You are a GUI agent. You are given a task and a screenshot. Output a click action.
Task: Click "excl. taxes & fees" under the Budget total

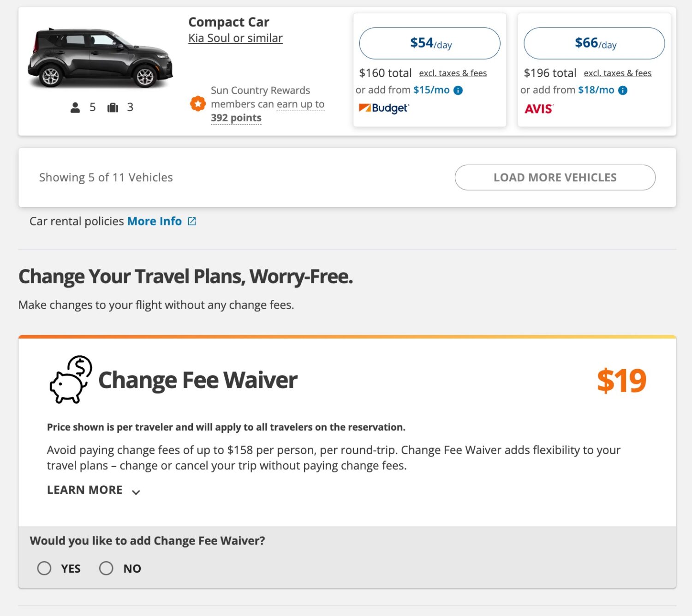tap(453, 72)
